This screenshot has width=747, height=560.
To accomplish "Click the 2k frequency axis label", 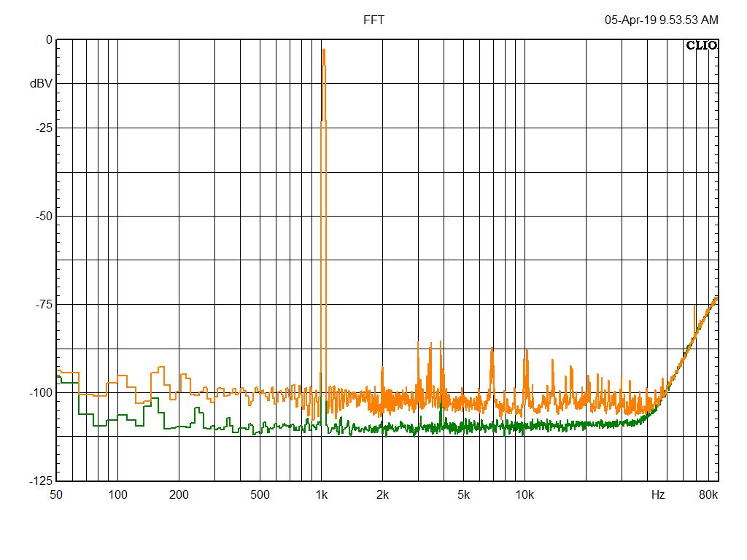I will pyautogui.click(x=382, y=495).
